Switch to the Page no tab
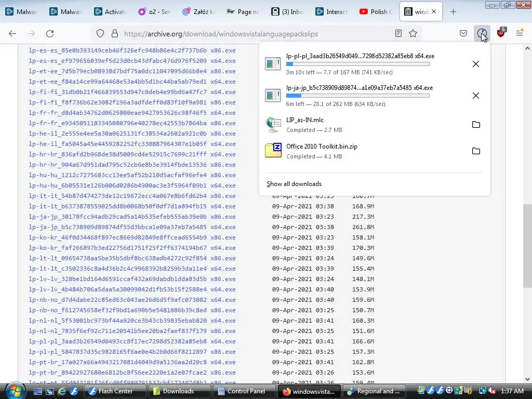532x399 pixels. 243,12
